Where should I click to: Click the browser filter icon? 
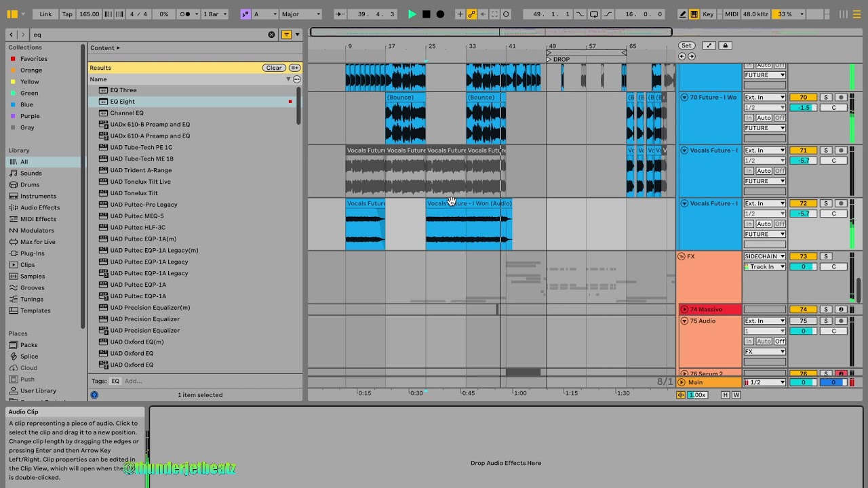pos(286,35)
